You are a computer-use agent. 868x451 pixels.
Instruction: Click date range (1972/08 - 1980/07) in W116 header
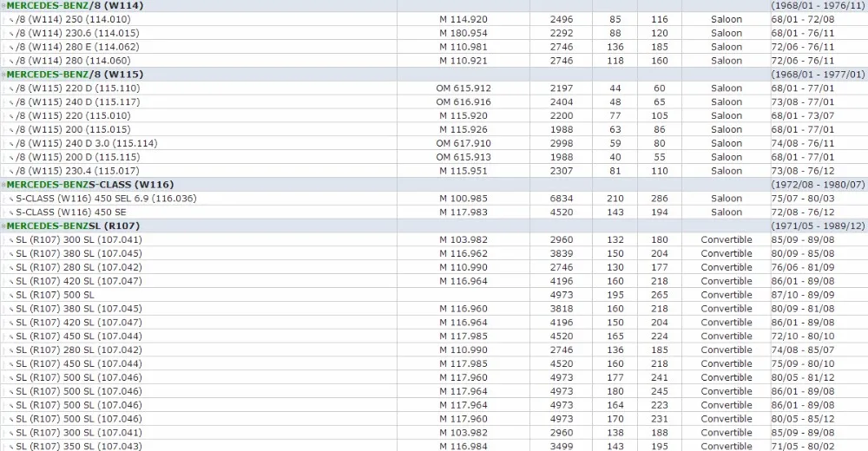pyautogui.click(x=818, y=184)
